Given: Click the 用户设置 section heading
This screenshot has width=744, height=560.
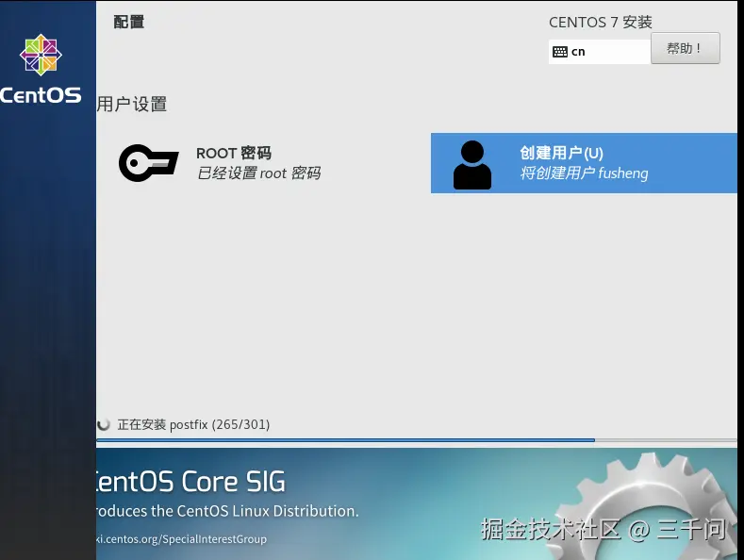Looking at the screenshot, I should point(132,104).
